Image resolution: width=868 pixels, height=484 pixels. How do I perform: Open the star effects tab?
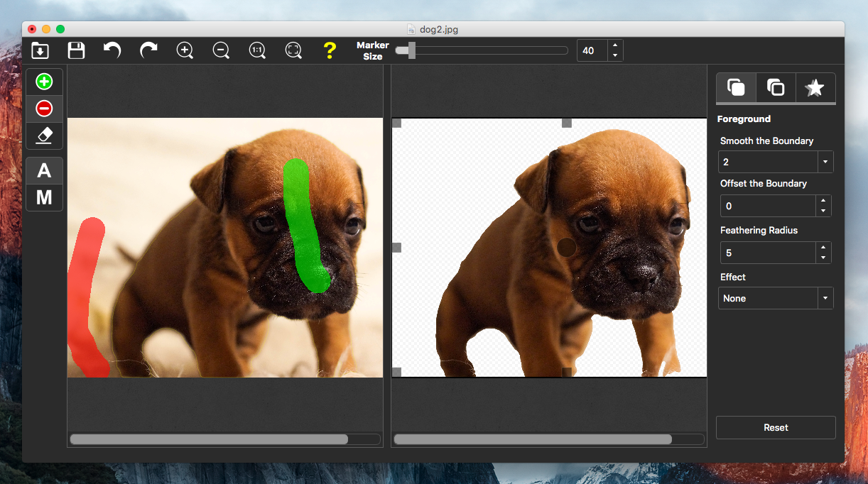815,88
